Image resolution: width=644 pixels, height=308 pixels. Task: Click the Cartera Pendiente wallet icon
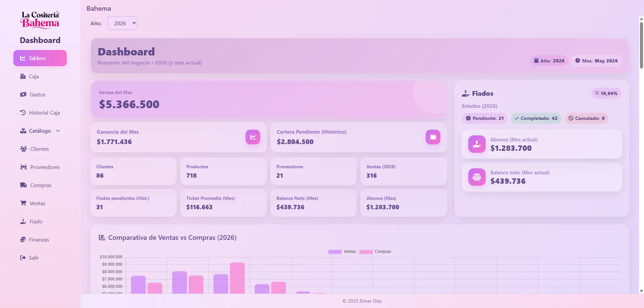point(433,137)
